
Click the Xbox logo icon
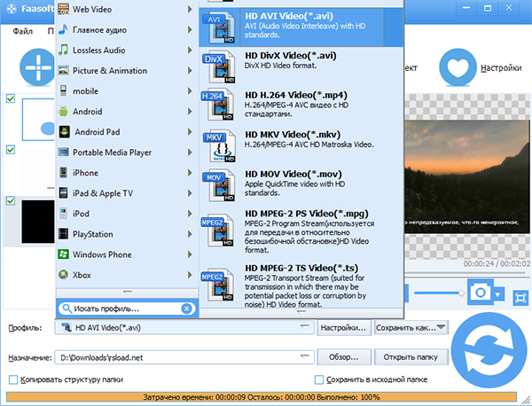(64, 275)
